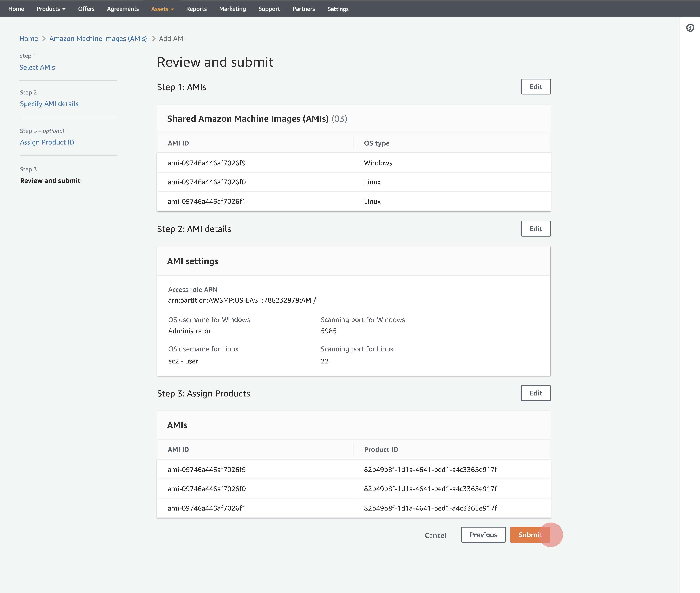Edit Step 1: AMIs section
This screenshot has height=593, width=700.
(535, 87)
